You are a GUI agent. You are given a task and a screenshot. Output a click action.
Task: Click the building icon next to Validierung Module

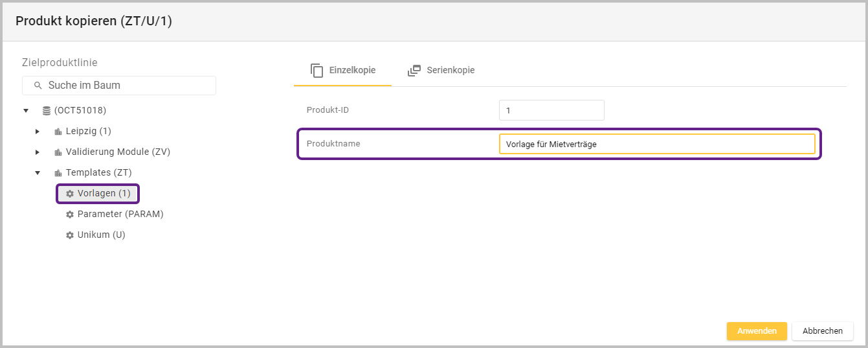coord(58,152)
